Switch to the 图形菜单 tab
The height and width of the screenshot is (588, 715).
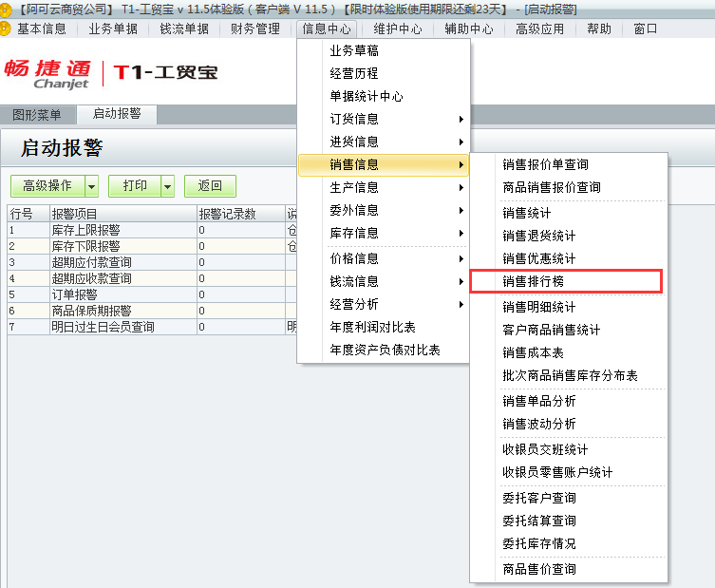coord(37,115)
